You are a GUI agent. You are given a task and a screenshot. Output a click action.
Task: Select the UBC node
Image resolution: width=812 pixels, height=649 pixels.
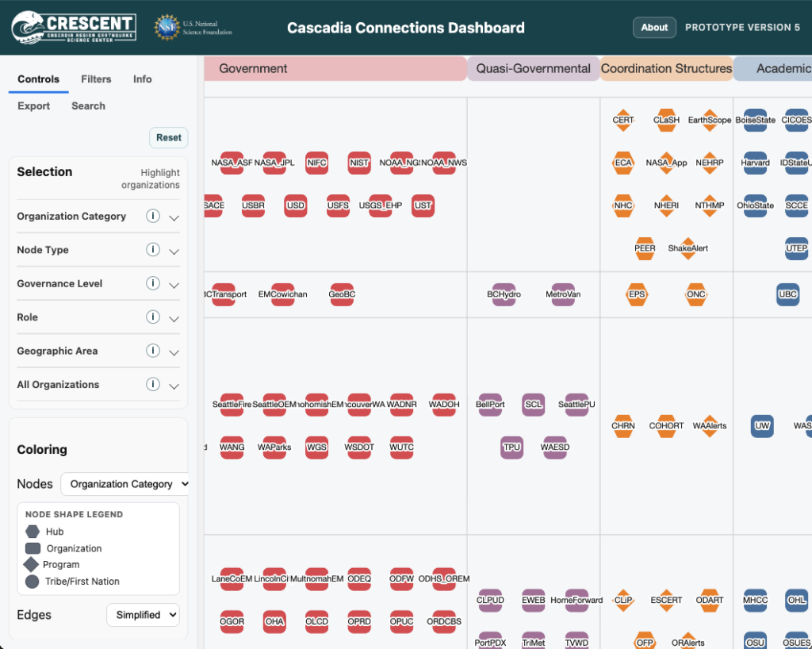[787, 294]
